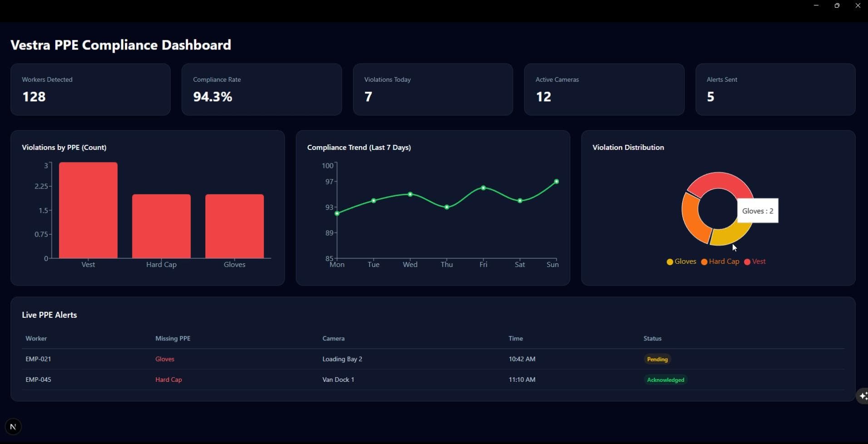
Task: Select the Gloves bar in the bar chart
Action: (x=234, y=226)
